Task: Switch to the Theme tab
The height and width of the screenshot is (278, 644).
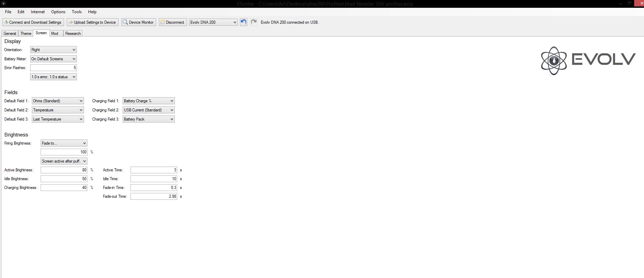Action: pyautogui.click(x=26, y=34)
